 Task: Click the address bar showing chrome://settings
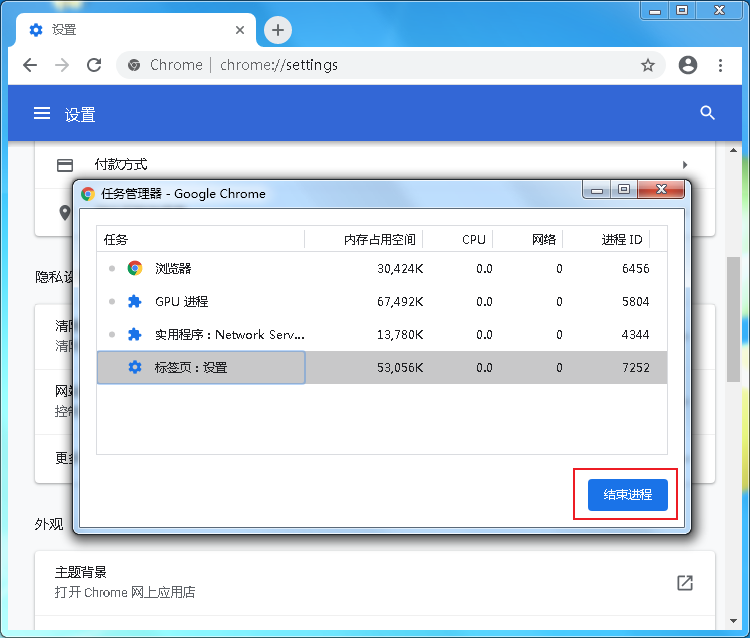(391, 65)
